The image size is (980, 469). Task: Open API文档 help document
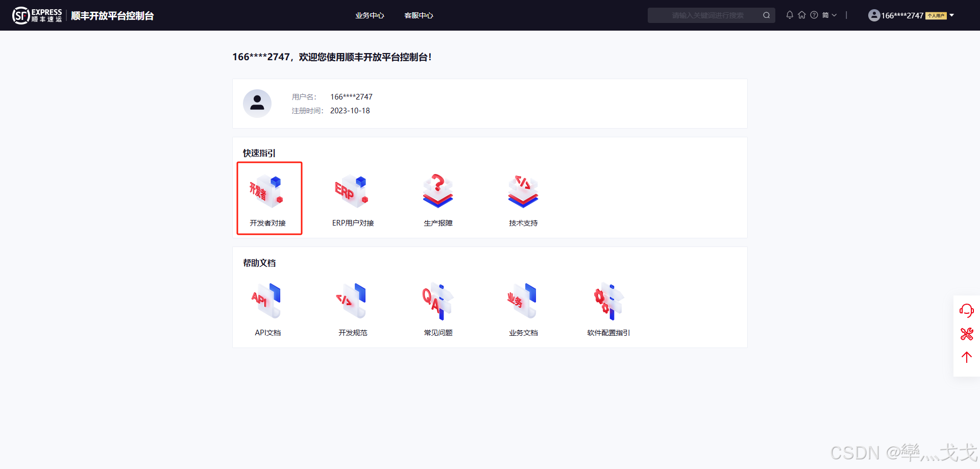(x=268, y=309)
